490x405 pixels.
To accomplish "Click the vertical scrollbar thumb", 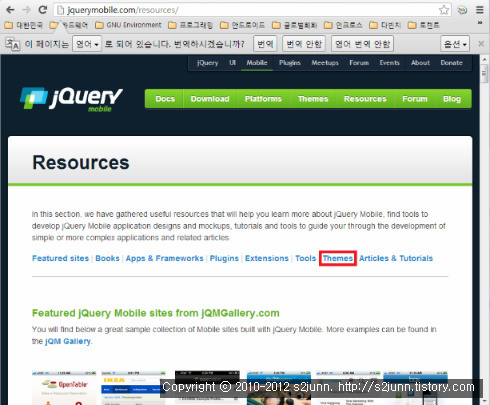I will point(484,74).
